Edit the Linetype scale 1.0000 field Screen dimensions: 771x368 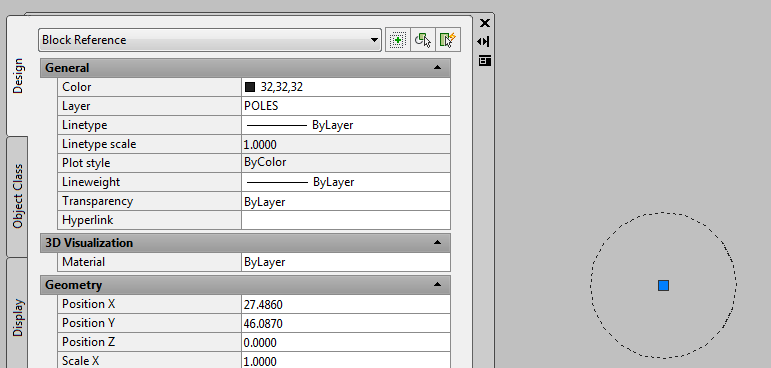tap(346, 144)
